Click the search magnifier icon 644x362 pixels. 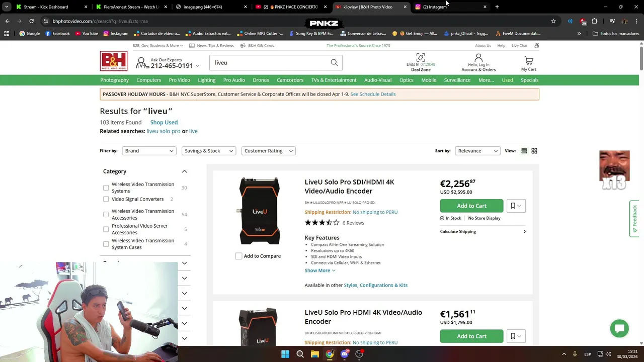click(334, 63)
